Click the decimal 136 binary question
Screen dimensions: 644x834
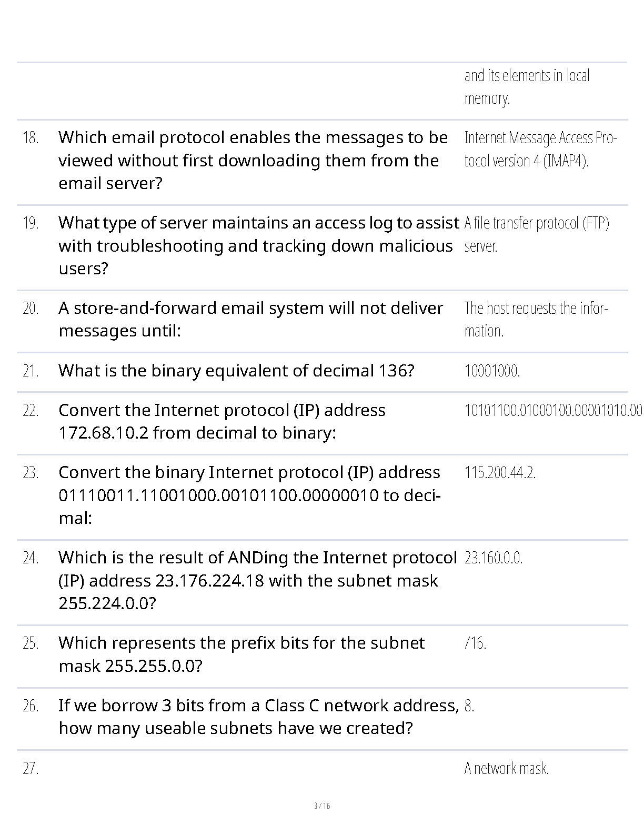(236, 371)
